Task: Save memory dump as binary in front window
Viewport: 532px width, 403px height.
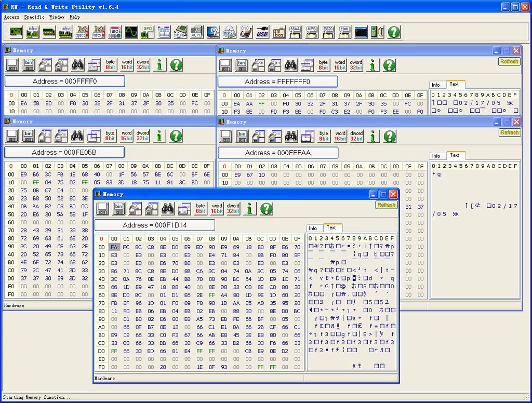Action: pos(119,208)
